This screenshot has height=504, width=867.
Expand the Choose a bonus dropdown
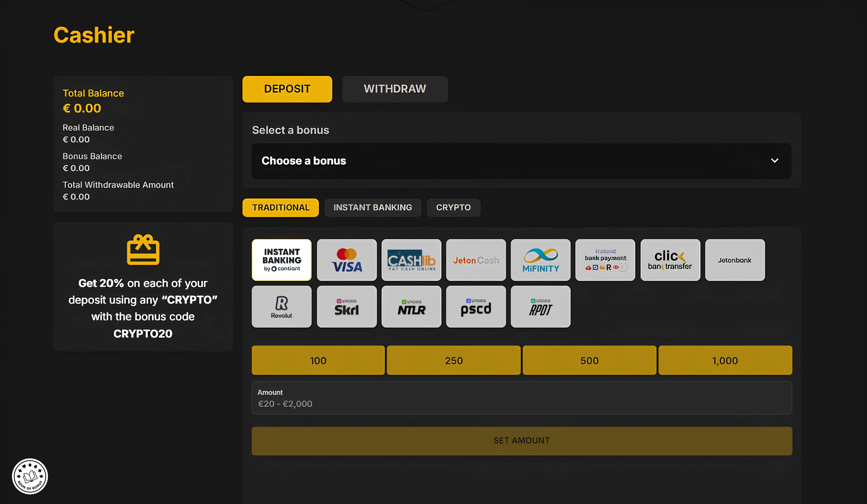coord(521,161)
